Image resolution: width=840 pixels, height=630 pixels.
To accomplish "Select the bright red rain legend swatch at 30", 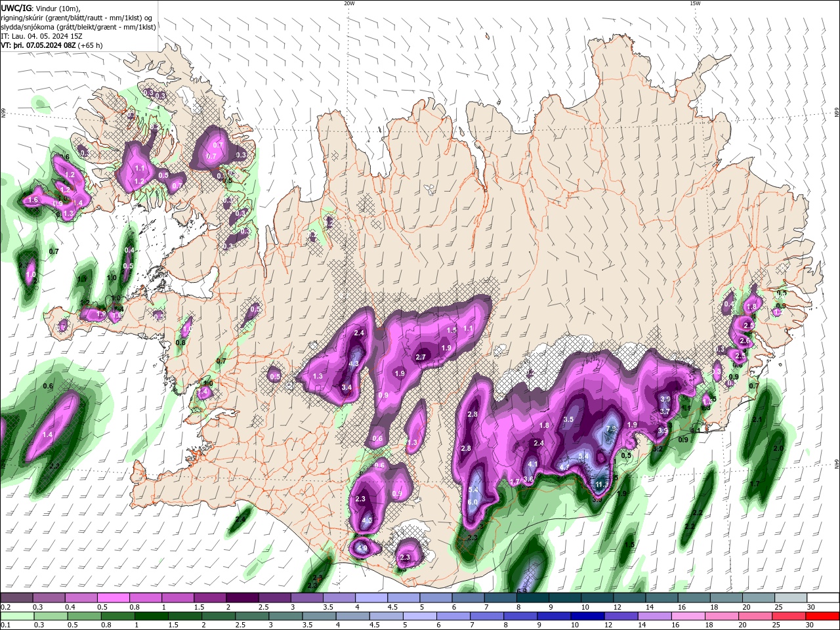I will 823,616.
